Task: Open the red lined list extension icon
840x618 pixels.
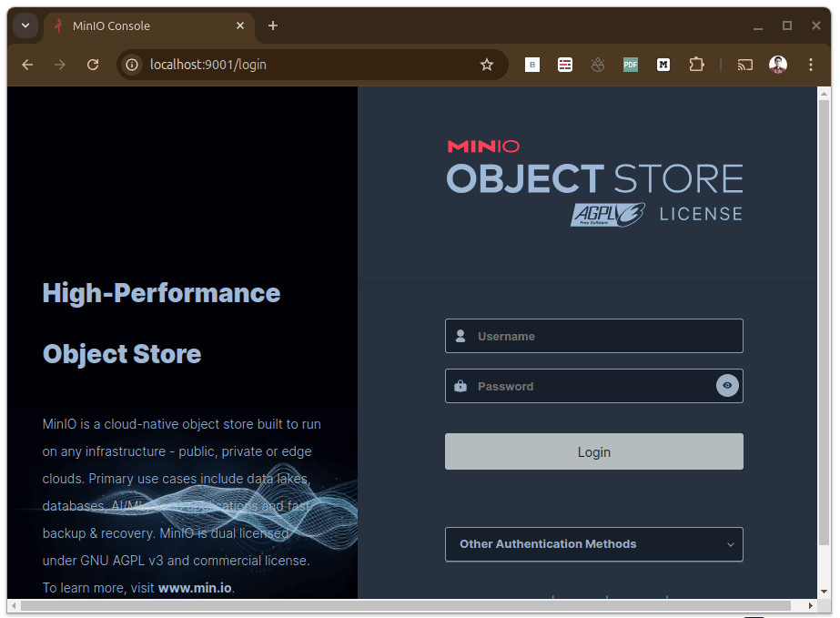Action: [564, 65]
